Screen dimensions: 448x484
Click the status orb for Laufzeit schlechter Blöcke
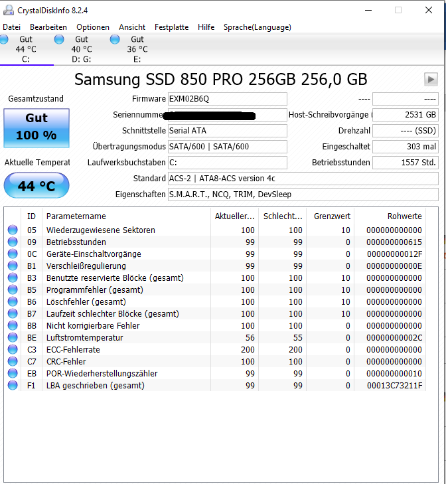(x=13, y=313)
